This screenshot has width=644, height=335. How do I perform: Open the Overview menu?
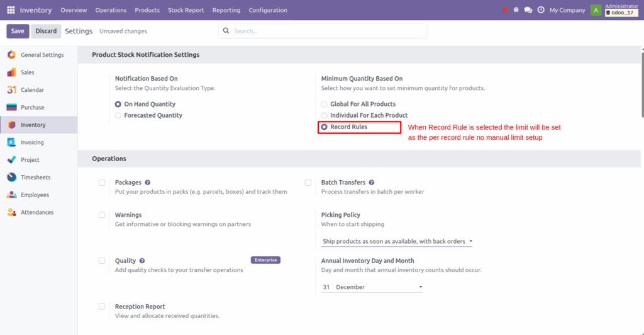[x=74, y=10]
